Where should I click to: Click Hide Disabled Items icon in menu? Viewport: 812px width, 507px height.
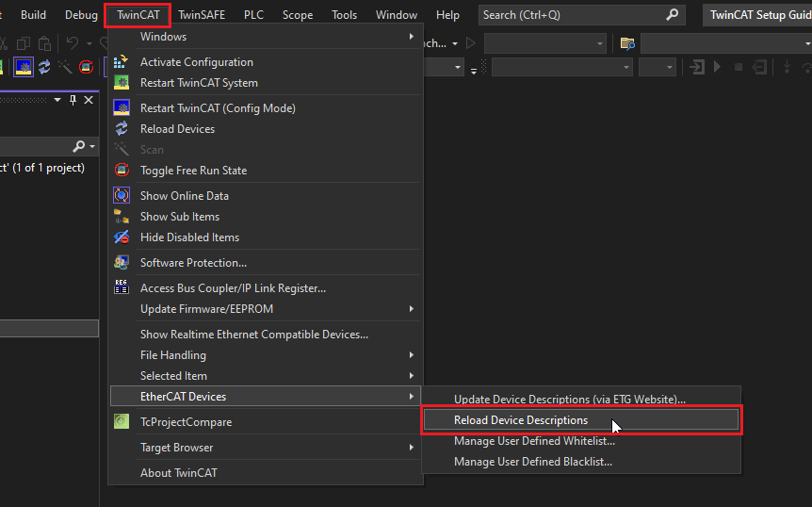(x=122, y=237)
